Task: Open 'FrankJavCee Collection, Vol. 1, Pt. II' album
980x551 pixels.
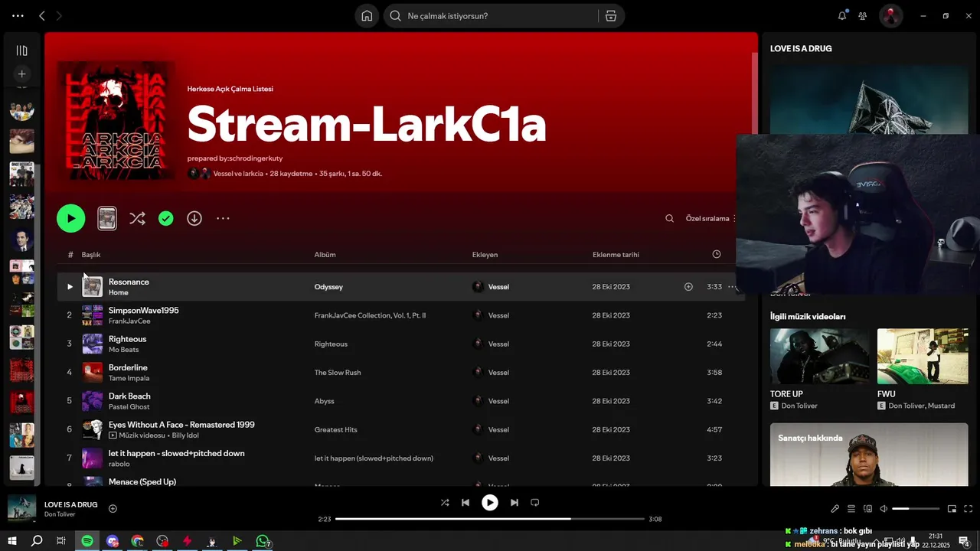Action: (370, 315)
